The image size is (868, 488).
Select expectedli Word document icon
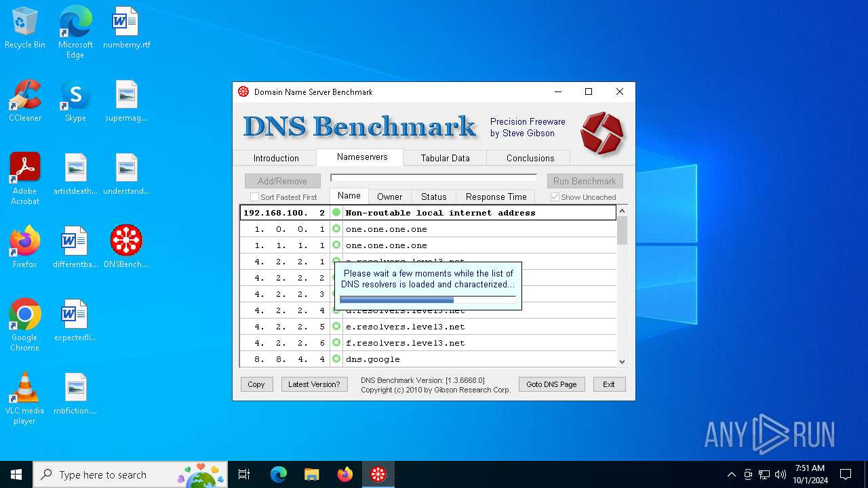75,321
